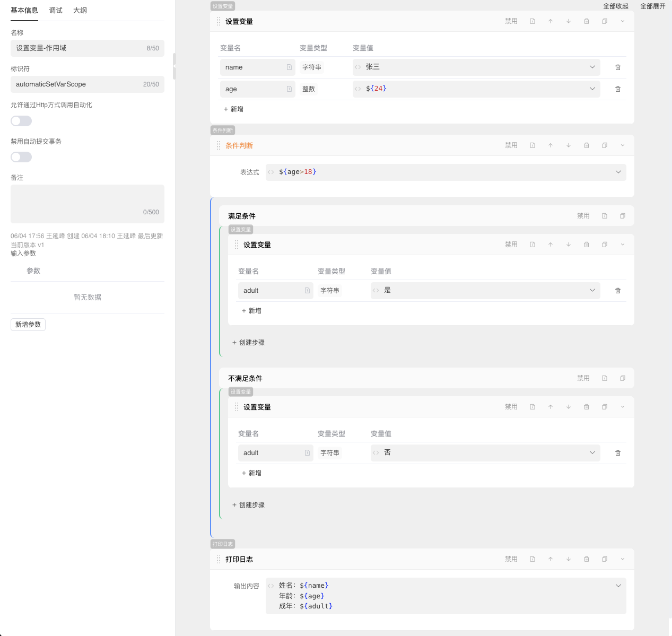The width and height of the screenshot is (672, 636).
Task: Switch to the 调试 tab
Action: click(x=56, y=11)
